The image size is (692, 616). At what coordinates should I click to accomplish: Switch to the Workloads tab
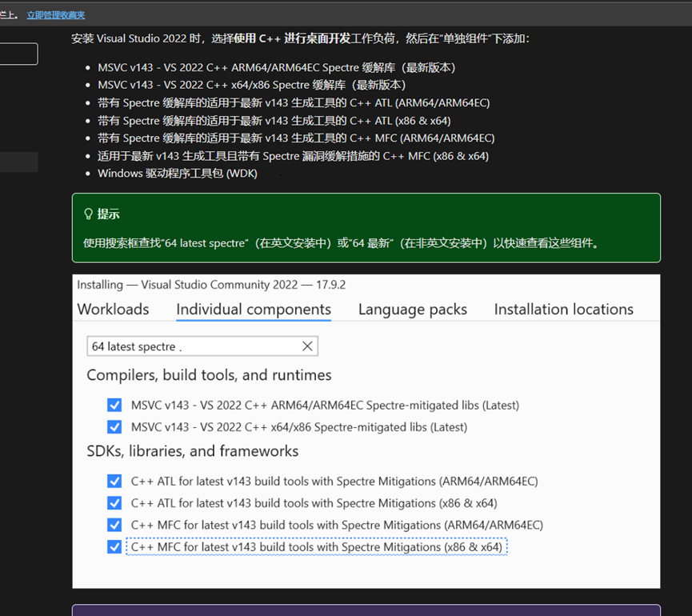(x=114, y=310)
